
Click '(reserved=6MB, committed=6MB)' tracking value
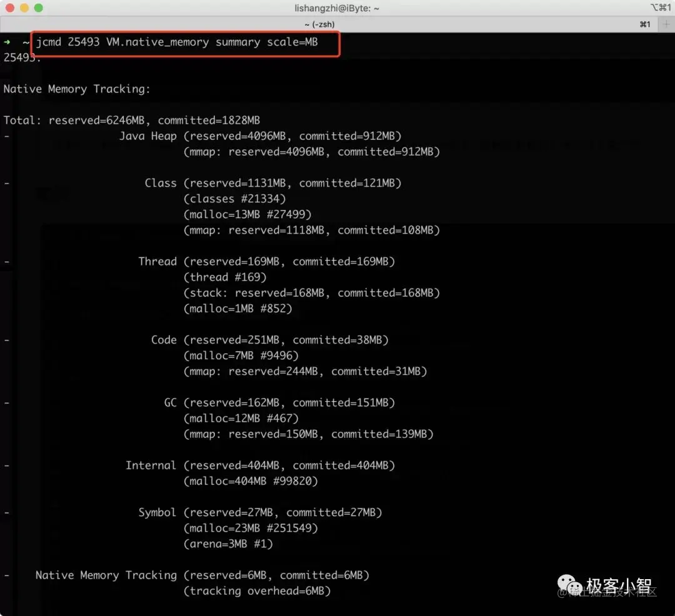(x=276, y=575)
